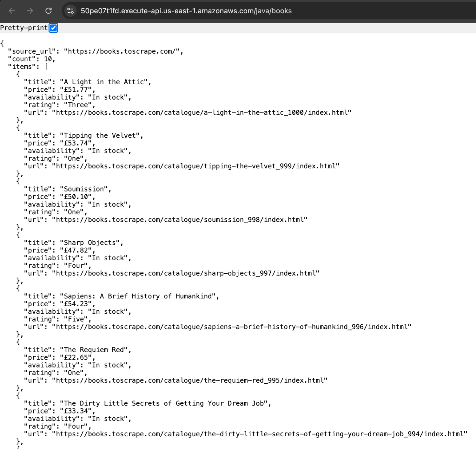The width and height of the screenshot is (476, 449).
Task: Click the title "Soumission"
Action: [x=84, y=189]
